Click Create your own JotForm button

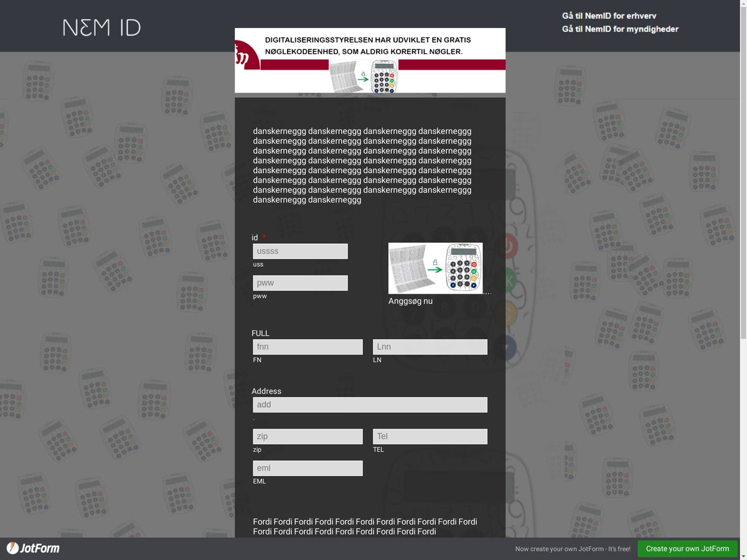tap(687, 549)
